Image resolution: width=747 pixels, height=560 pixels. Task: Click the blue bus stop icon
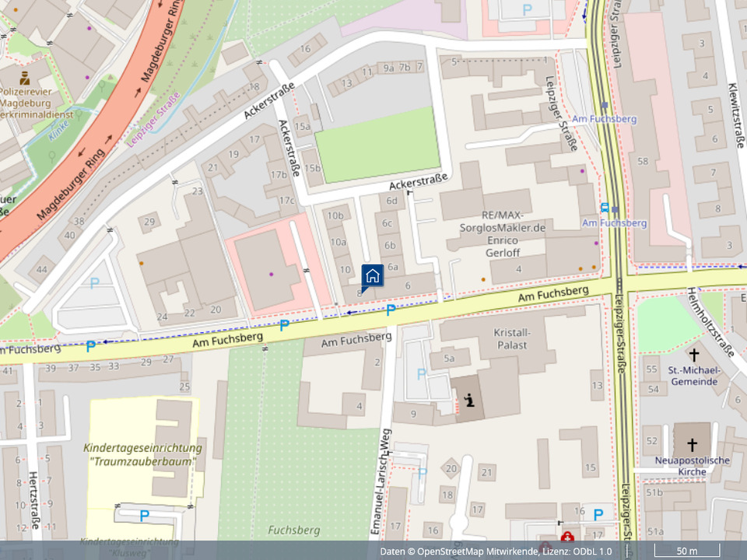(605, 208)
